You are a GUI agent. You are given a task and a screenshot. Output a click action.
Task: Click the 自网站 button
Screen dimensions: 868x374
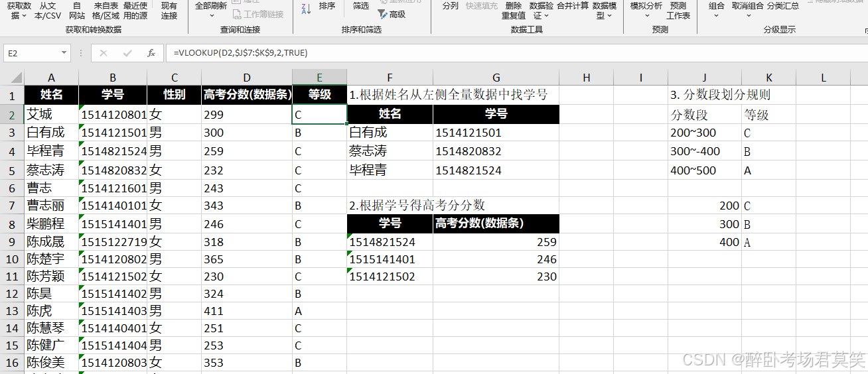click(x=77, y=10)
